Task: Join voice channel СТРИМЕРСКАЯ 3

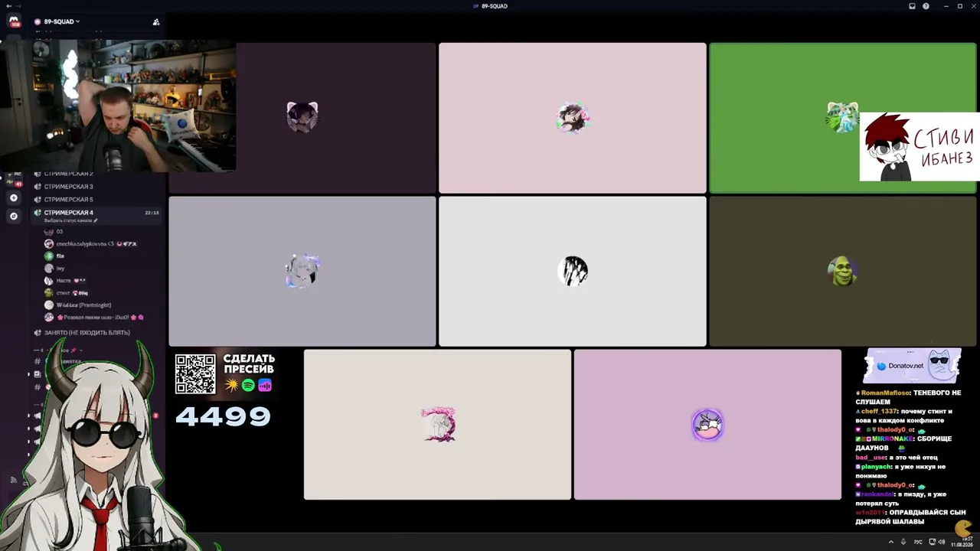Action: pos(68,187)
